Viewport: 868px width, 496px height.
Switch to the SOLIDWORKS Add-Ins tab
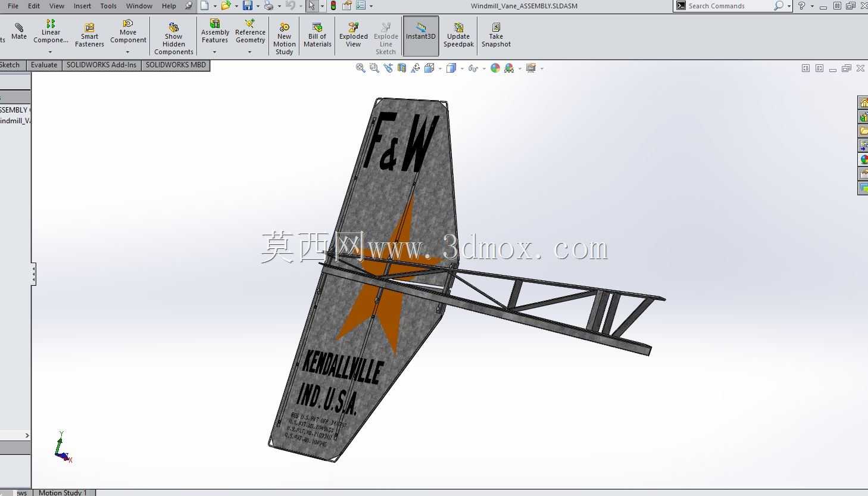[x=101, y=65]
